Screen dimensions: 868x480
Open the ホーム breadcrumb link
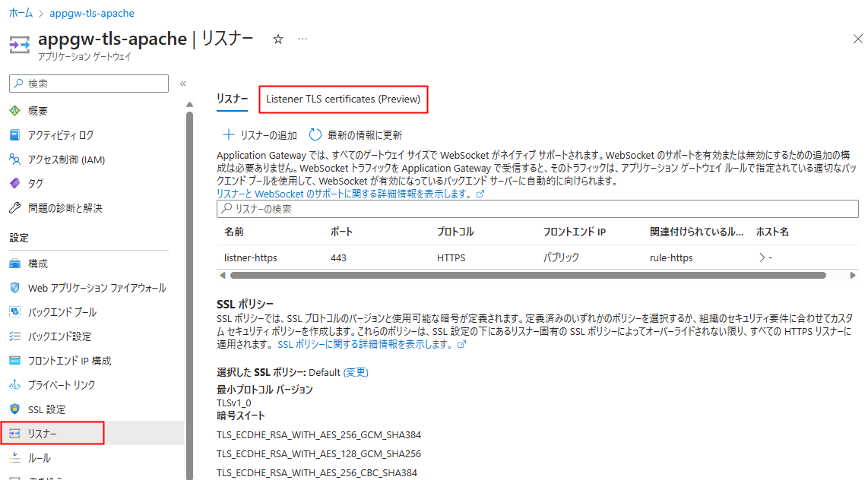click(x=21, y=13)
